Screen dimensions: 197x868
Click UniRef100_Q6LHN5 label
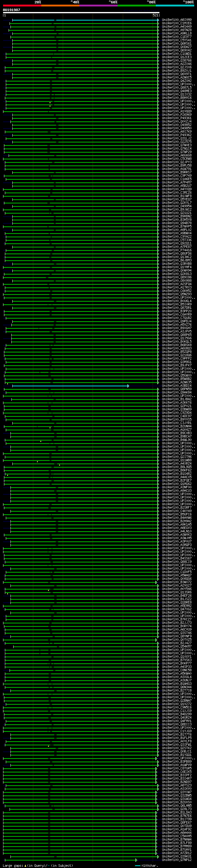click(176, 805)
